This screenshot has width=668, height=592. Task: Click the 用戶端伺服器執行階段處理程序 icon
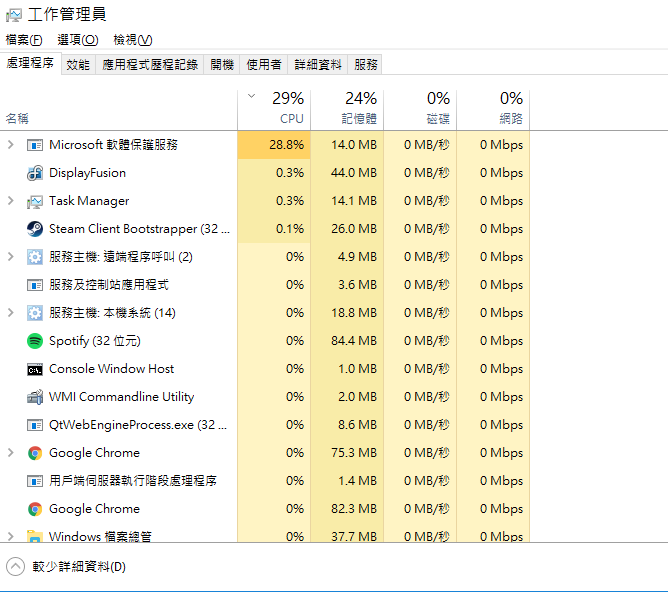pyautogui.click(x=35, y=481)
